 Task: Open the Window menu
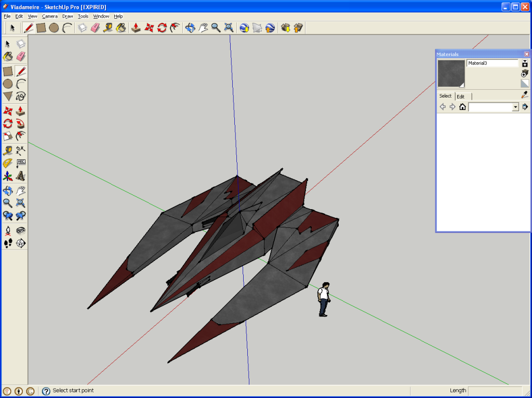101,16
